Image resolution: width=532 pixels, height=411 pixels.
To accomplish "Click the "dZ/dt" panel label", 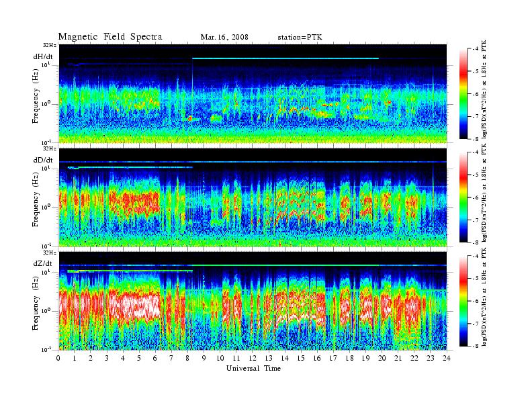I will point(43,263).
